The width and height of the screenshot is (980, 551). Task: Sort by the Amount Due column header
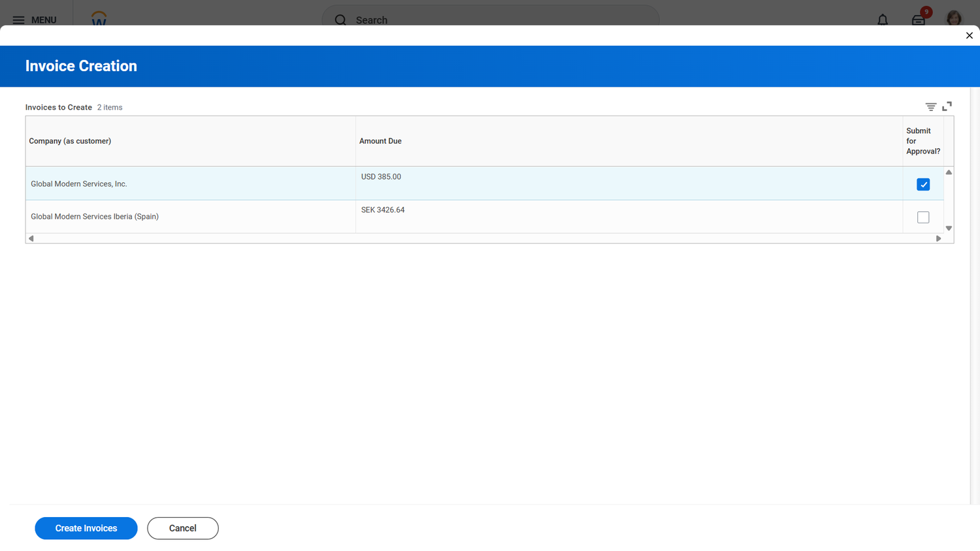(380, 140)
